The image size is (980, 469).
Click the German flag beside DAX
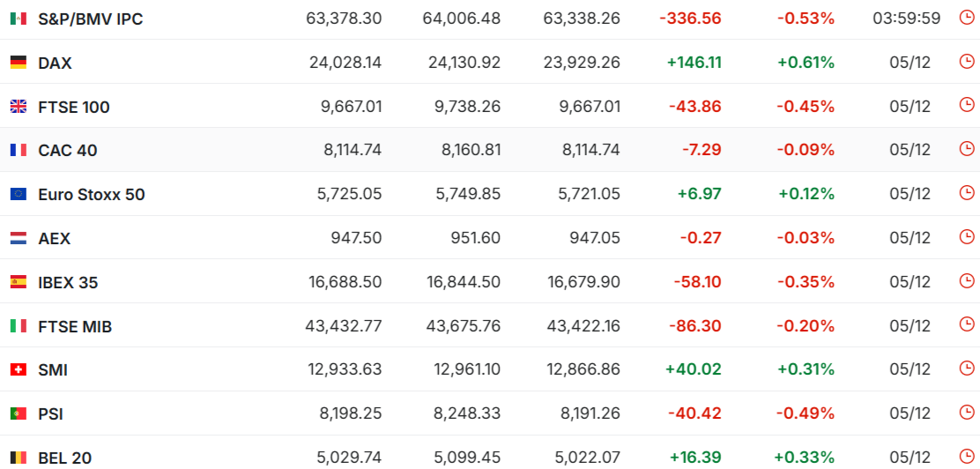tap(19, 63)
